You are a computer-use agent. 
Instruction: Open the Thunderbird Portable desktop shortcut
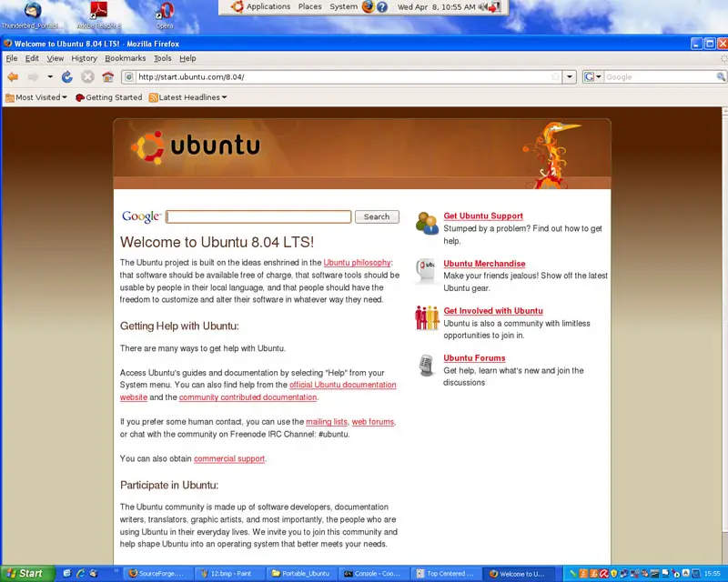(x=31, y=15)
